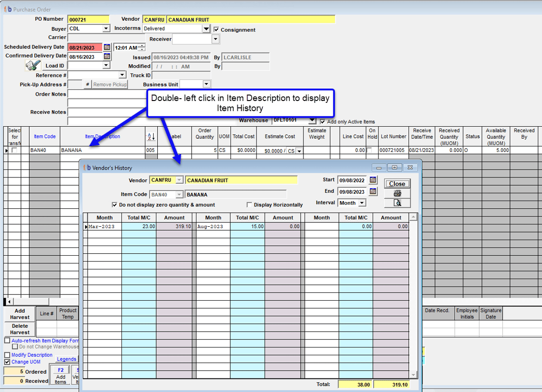Viewport: 542px width, 392px height.
Task: Click the truck load icon beside Load ID
Action: point(32,66)
